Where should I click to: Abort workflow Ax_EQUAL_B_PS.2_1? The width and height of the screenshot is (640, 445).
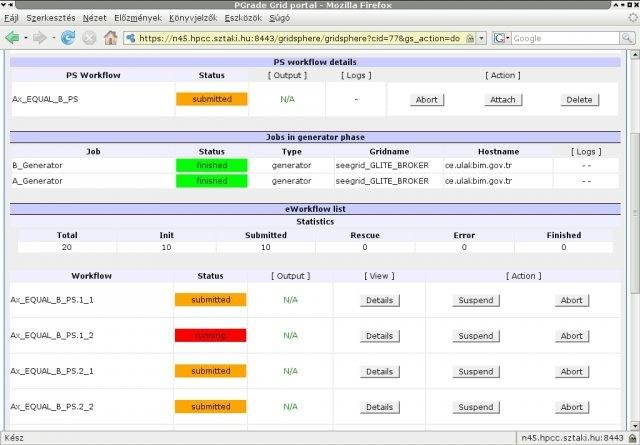(571, 372)
